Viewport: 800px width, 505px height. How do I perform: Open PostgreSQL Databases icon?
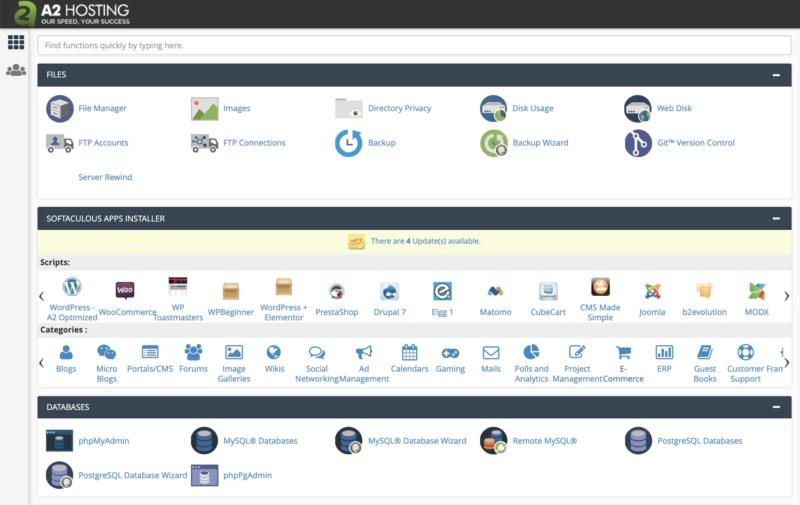pyautogui.click(x=638, y=441)
